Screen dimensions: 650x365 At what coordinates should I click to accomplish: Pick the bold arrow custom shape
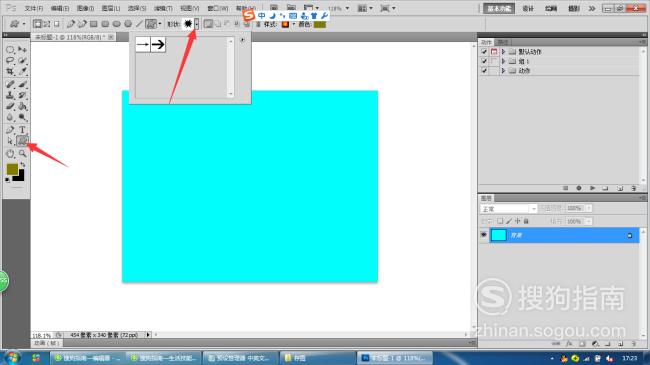(x=158, y=44)
